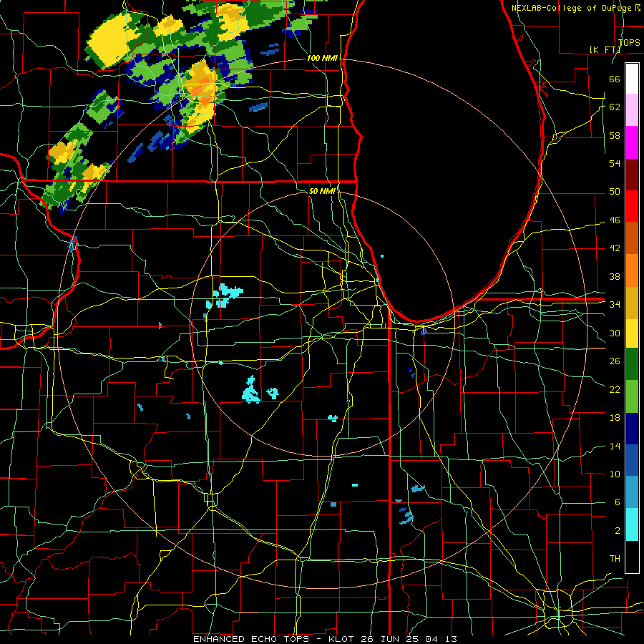Screen dimensions: 644x644
Task: Click the "22" legend value
Action: [615, 389]
